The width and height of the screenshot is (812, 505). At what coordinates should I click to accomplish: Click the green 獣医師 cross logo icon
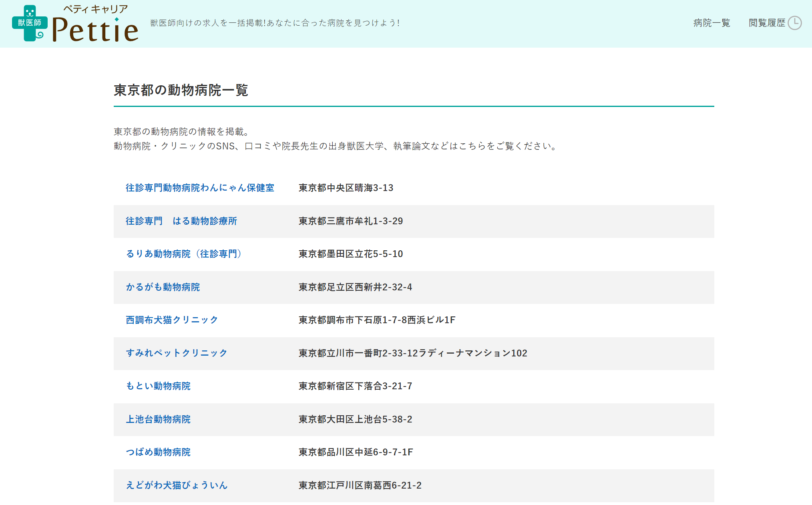[x=30, y=23]
